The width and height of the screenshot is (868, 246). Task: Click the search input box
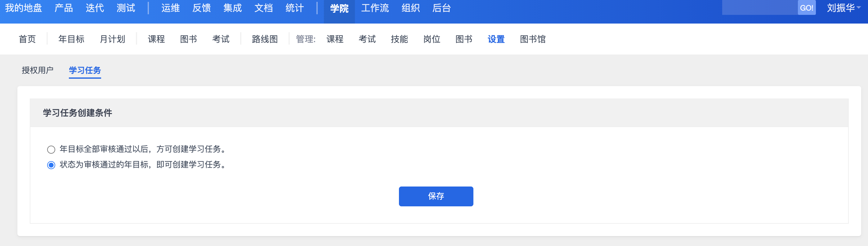(759, 8)
